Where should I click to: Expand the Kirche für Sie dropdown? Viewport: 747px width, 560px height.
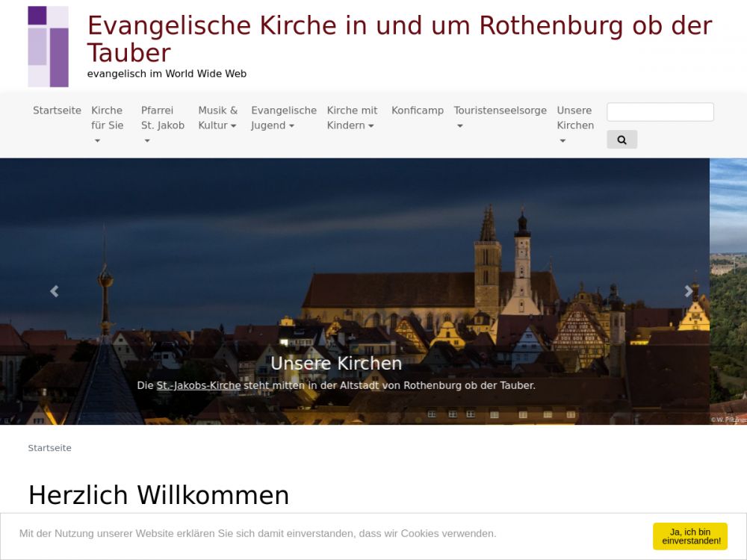pos(107,125)
